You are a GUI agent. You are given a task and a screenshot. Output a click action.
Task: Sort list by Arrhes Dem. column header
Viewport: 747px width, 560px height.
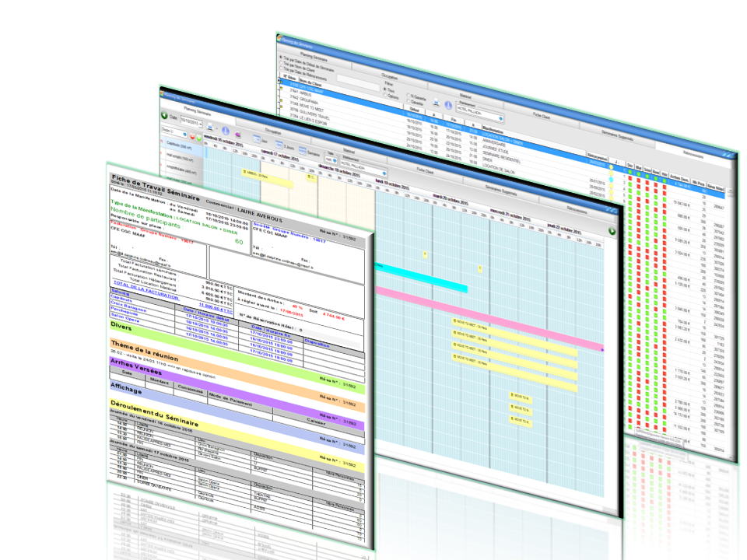[x=679, y=178]
